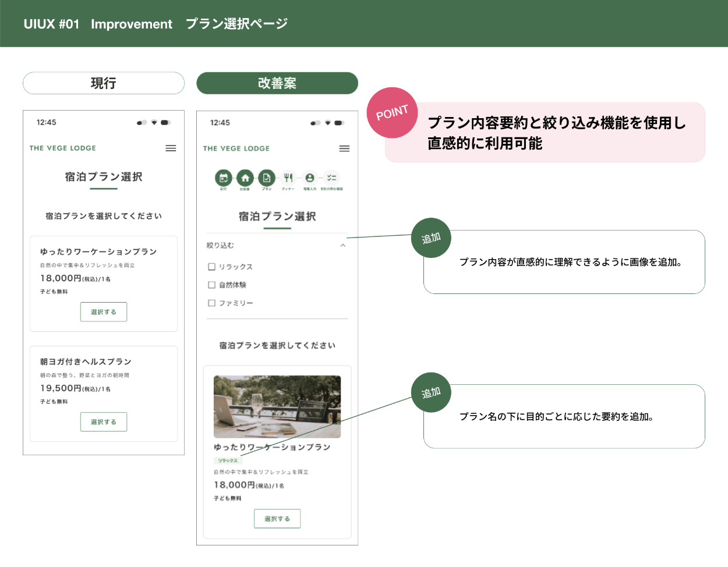Open hamburger menu in current design mockup

point(171,148)
